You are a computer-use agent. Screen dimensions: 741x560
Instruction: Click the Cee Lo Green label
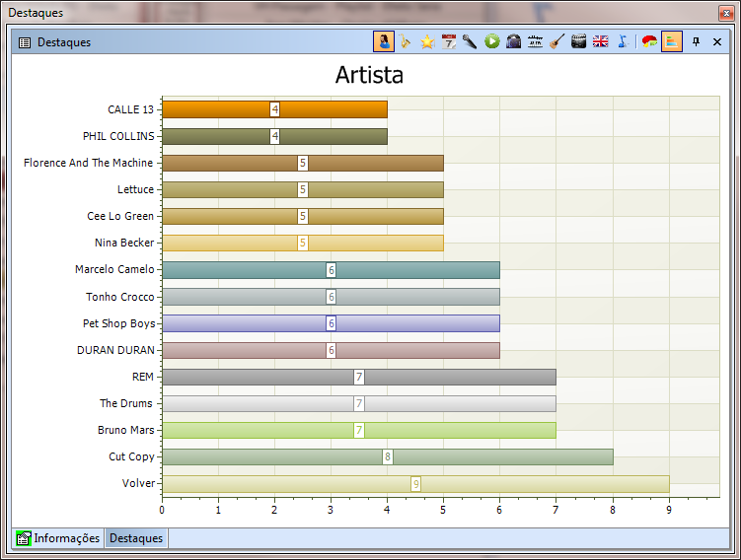click(x=120, y=216)
